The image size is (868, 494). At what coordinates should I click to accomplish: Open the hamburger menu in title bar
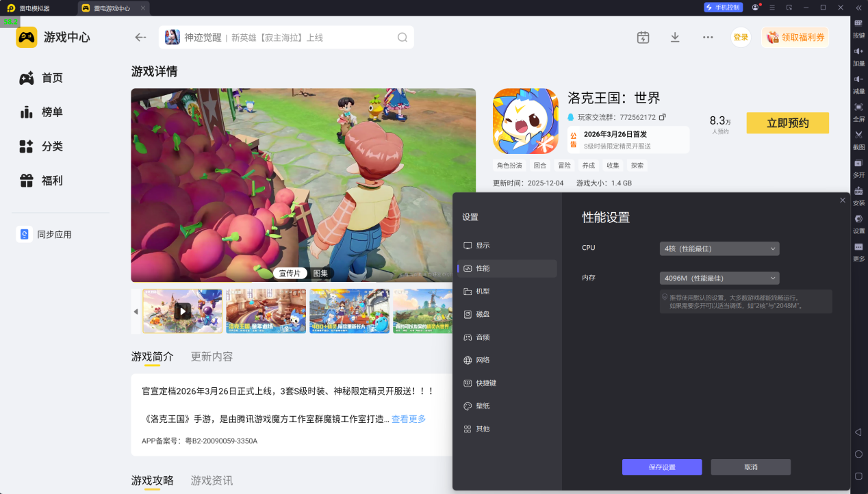772,8
